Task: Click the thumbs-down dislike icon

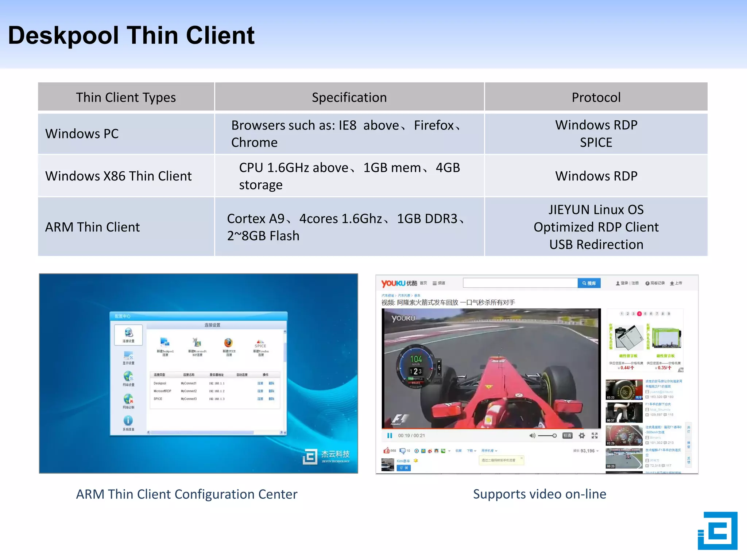Action: pyautogui.click(x=402, y=451)
